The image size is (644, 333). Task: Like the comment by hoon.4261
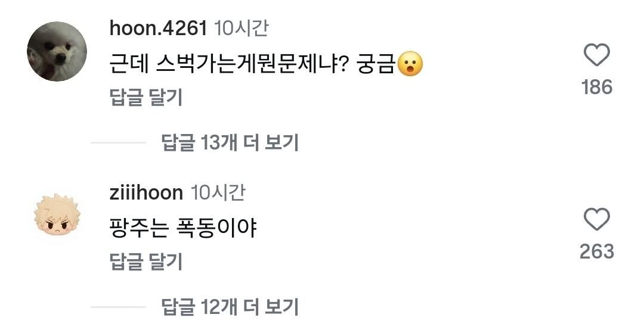click(x=597, y=55)
